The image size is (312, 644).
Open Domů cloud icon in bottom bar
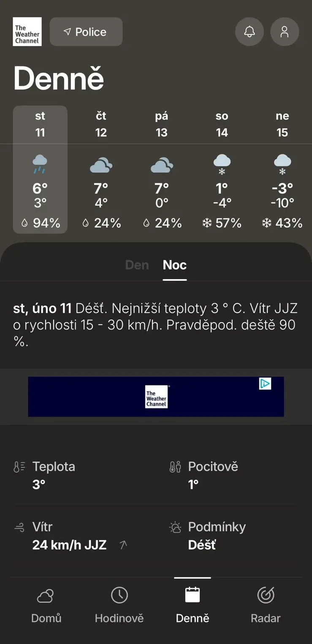pyautogui.click(x=46, y=596)
